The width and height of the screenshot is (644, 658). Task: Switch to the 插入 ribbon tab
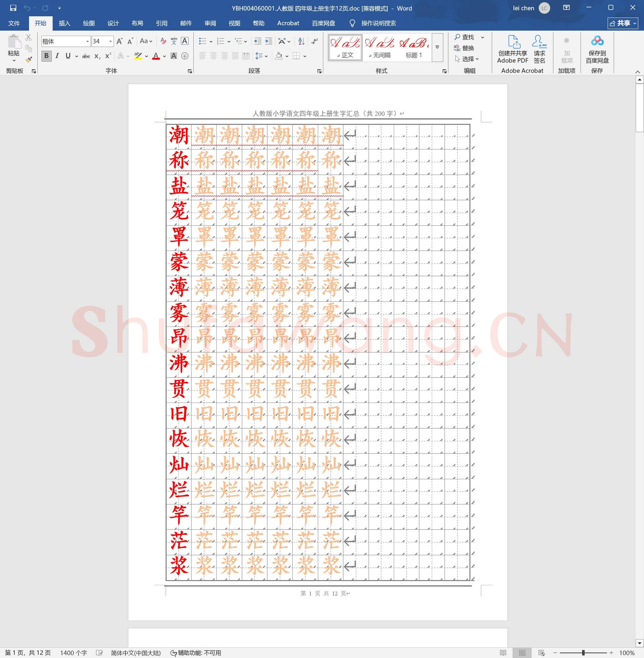click(x=64, y=23)
